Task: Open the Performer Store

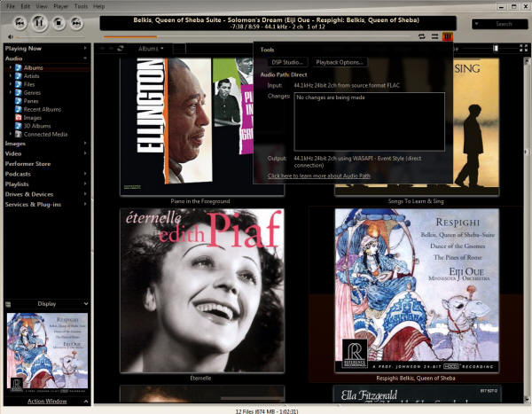Action: pos(27,164)
